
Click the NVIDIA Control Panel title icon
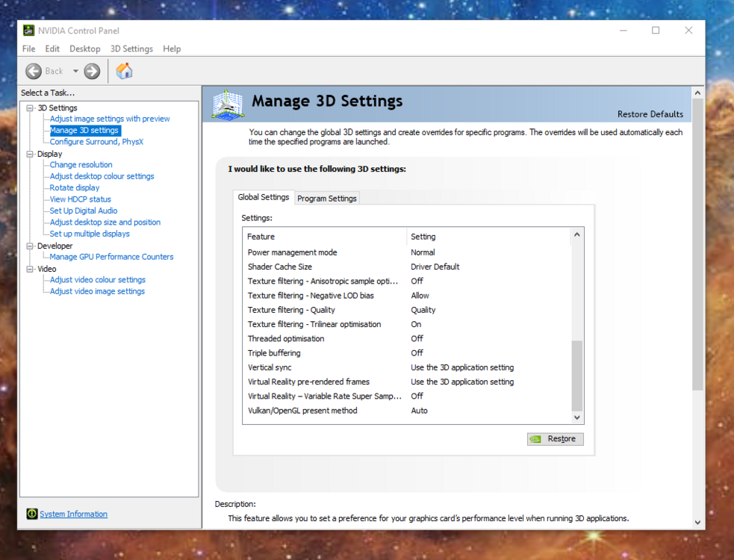tap(28, 31)
